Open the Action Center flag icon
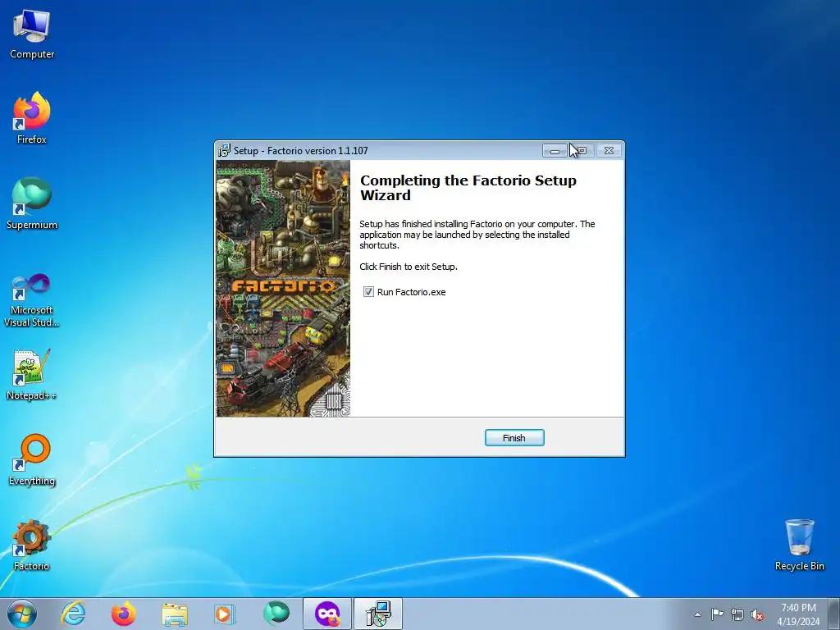The width and height of the screenshot is (840, 630). [x=717, y=614]
